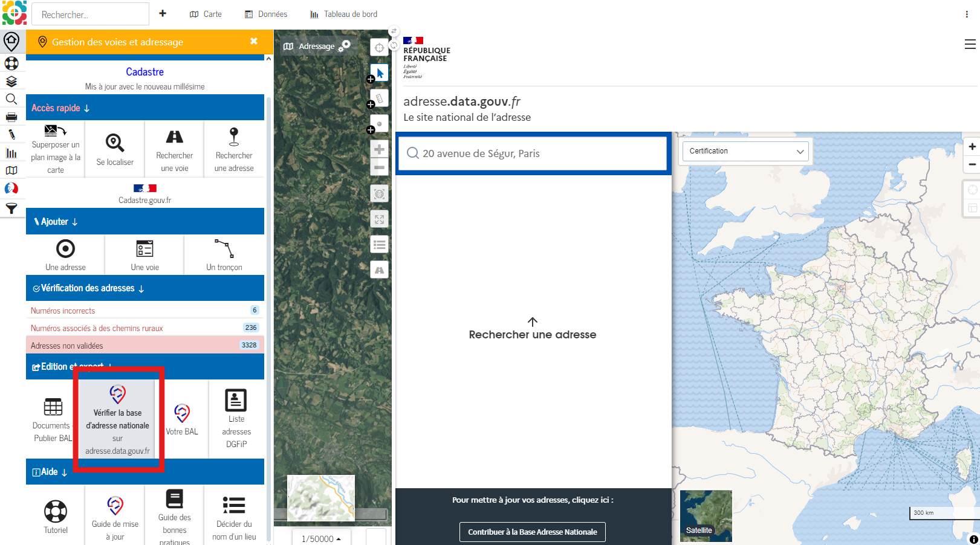Open Numéros associés à des chemins ruraux
The image size is (980, 545).
tap(145, 328)
